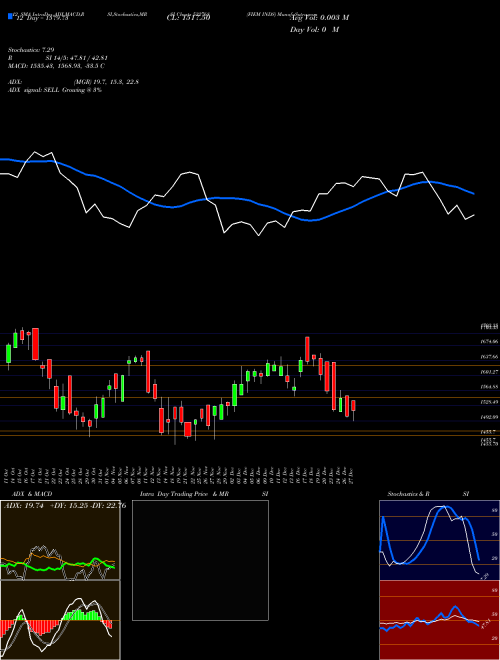Click the MACD histogram chart panel

point(60,620)
